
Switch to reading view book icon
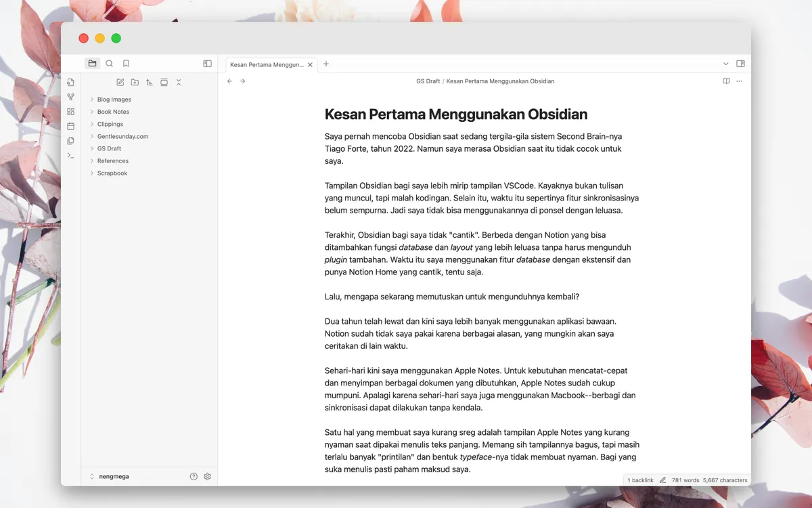click(x=726, y=81)
